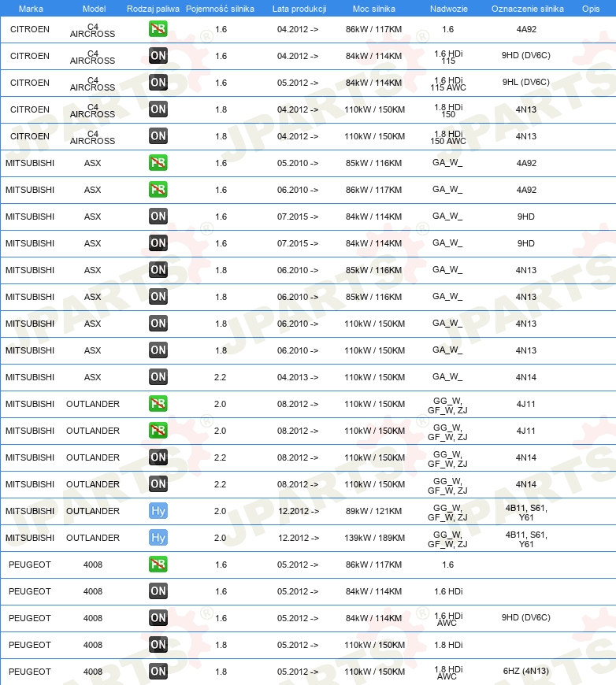Viewport: 616px width, 685px height.
Task: Click the 'Oznaczenie silnika' column header
Action: [527, 9]
